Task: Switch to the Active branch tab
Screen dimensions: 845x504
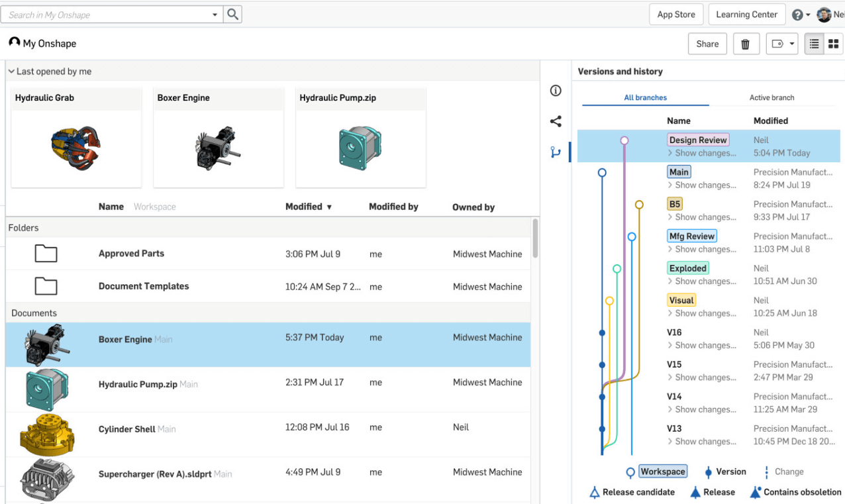Action: (771, 97)
